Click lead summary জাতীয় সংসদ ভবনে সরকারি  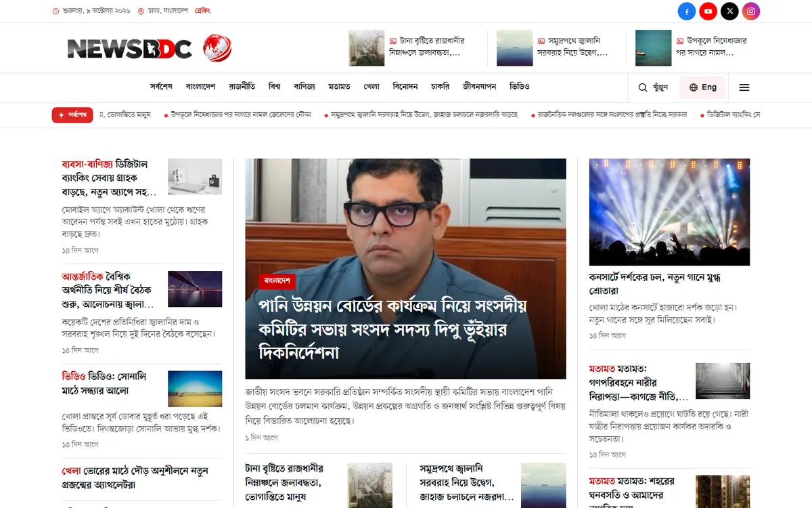click(x=405, y=406)
